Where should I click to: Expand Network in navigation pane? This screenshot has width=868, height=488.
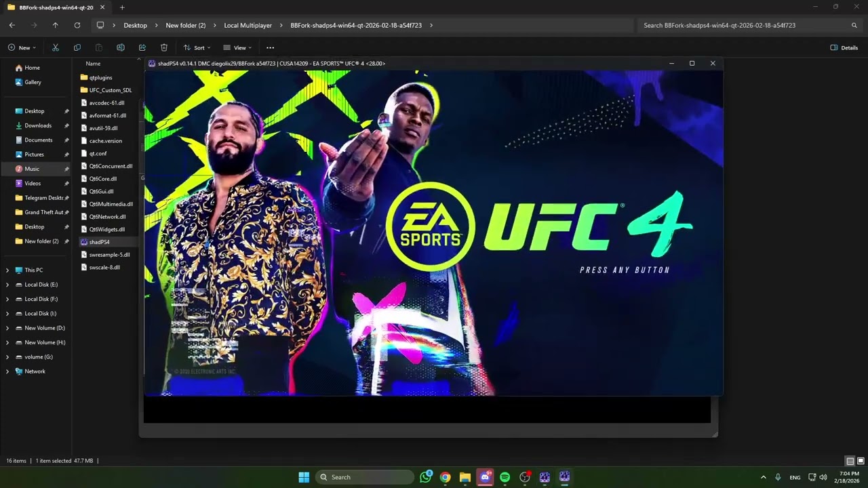click(7, 371)
